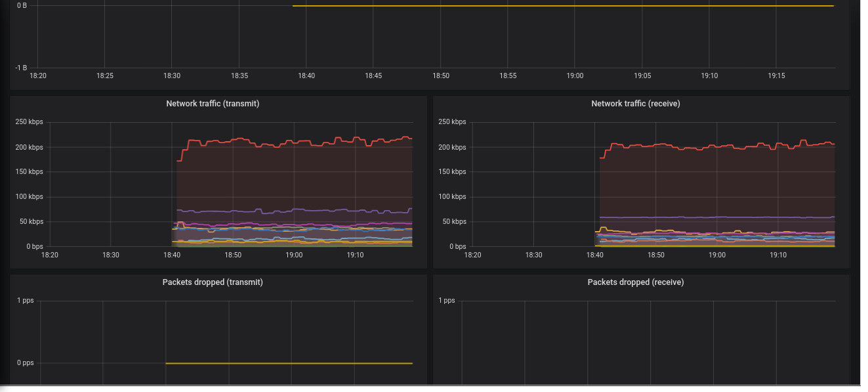This screenshot has height=392, width=868.
Task: Click the 50 kbps label on transmit graph
Action: 31,222
